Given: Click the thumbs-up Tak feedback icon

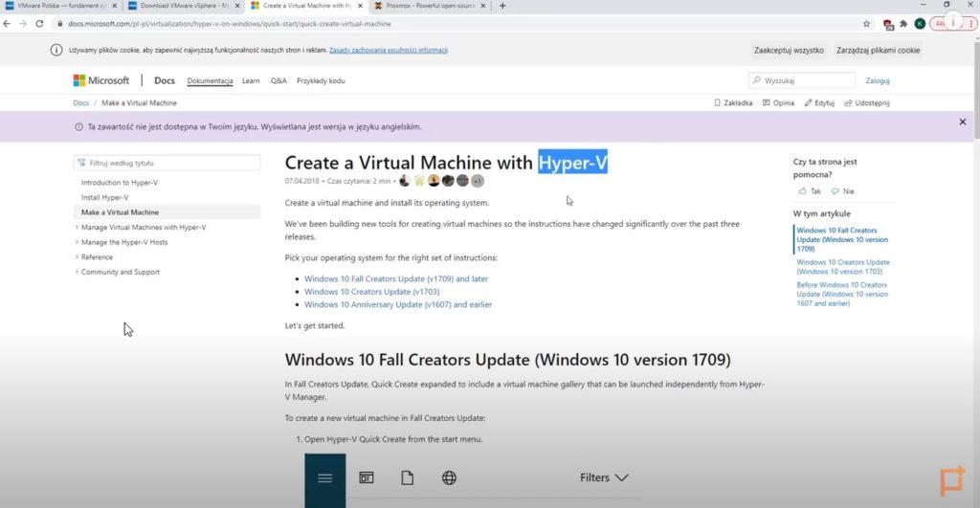Looking at the screenshot, I should tap(804, 191).
